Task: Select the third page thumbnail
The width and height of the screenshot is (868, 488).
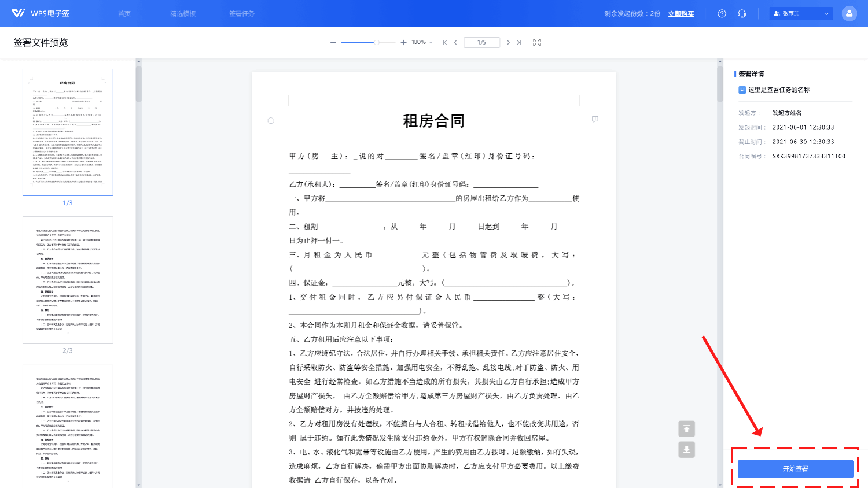Action: coord(68,426)
